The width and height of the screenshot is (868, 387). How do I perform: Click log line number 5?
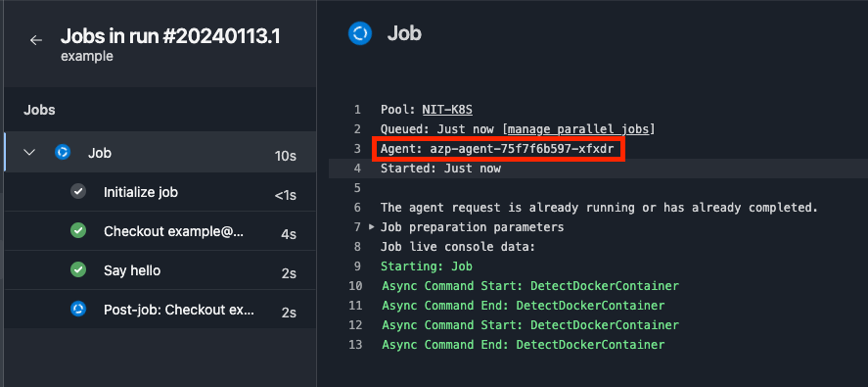pyautogui.click(x=357, y=188)
